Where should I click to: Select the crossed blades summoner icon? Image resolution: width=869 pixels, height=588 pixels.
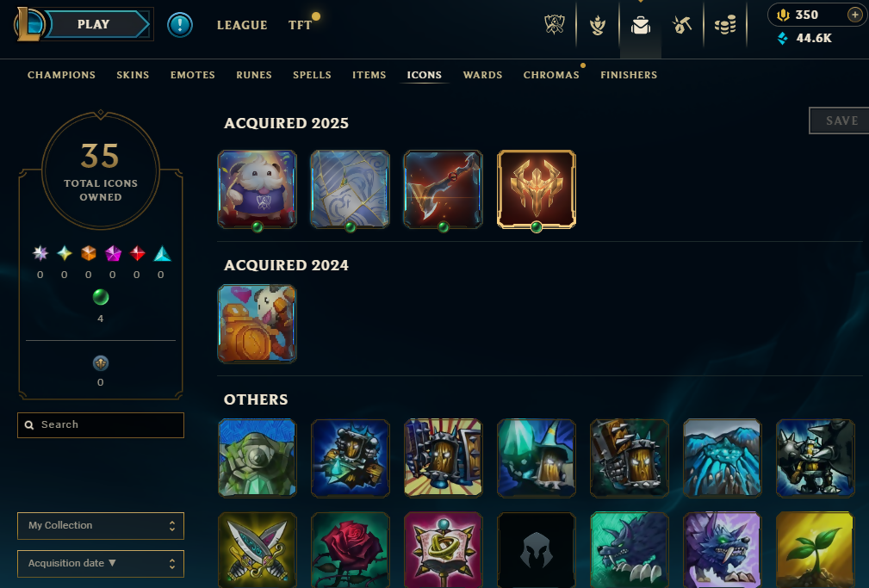pyautogui.click(x=258, y=550)
